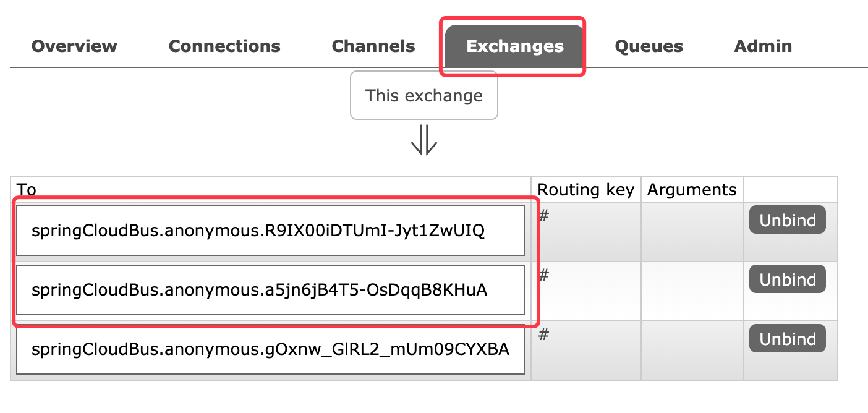Switch to the Connections tab
The image size is (868, 413).
coord(224,46)
